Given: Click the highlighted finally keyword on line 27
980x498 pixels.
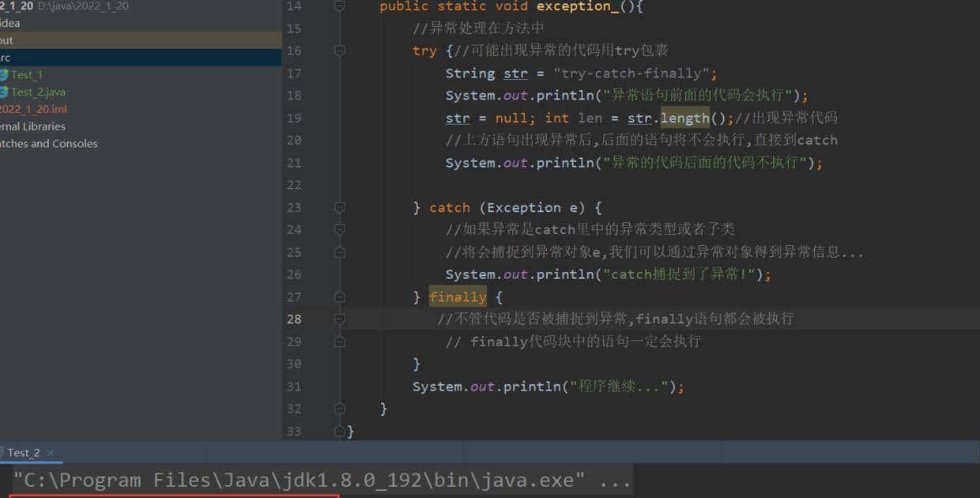Looking at the screenshot, I should click(458, 296).
